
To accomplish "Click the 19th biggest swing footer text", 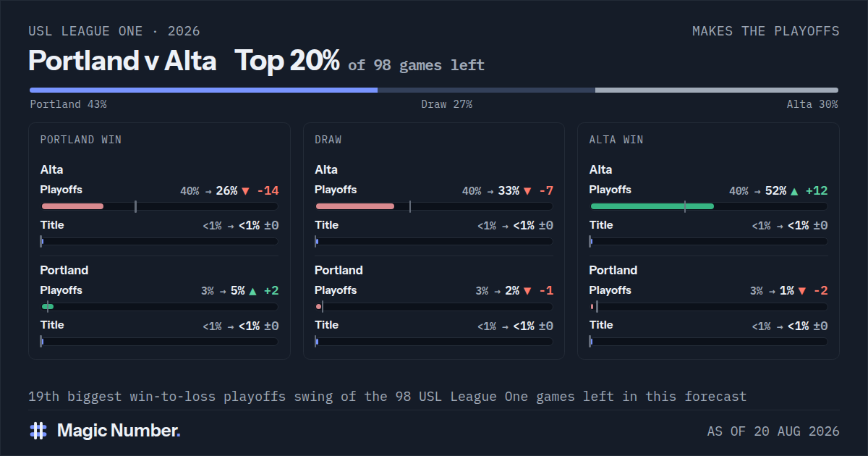I will [387, 397].
